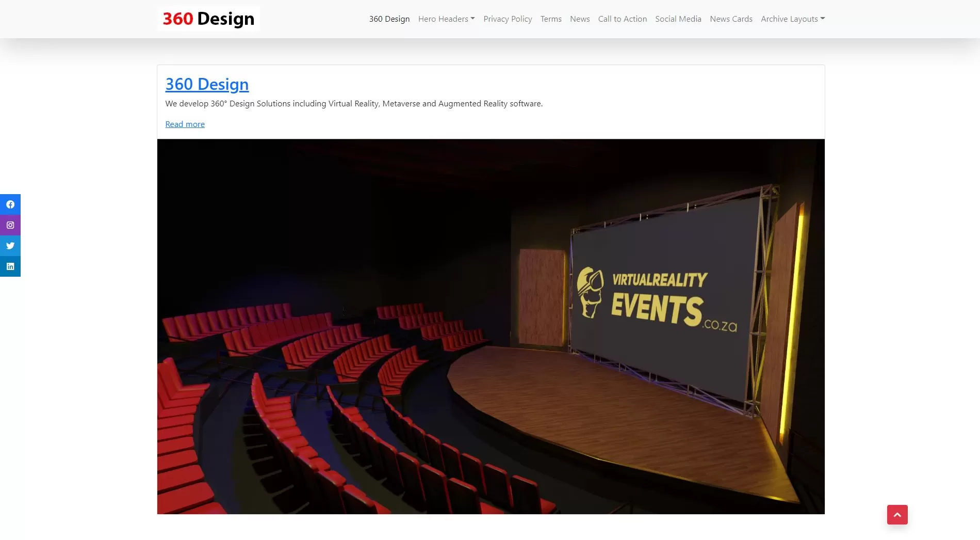The height and width of the screenshot is (540, 980).
Task: Open the News Cards nav item
Action: point(731,19)
